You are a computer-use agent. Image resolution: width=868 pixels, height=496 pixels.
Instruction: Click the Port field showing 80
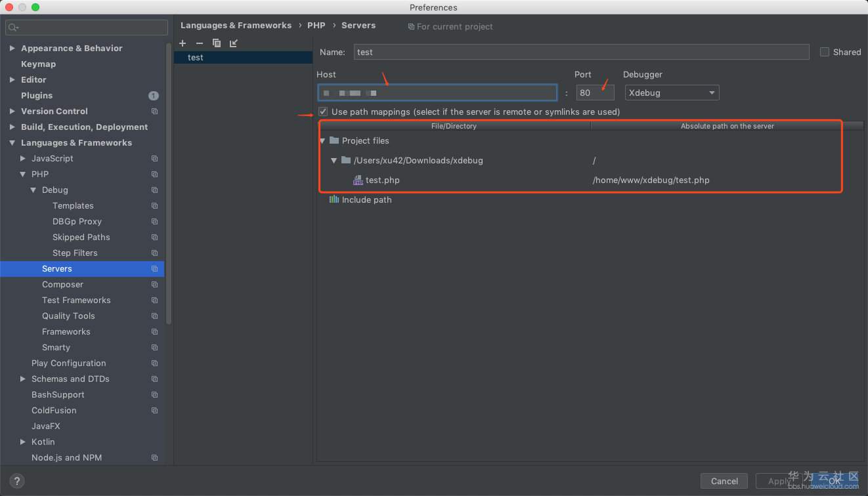[595, 93]
